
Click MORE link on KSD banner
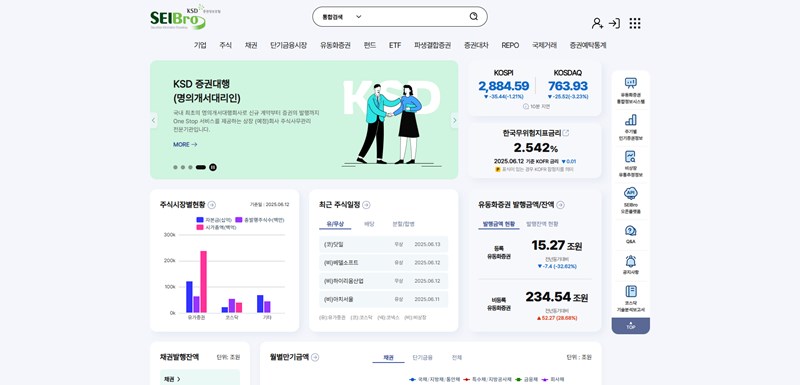185,144
